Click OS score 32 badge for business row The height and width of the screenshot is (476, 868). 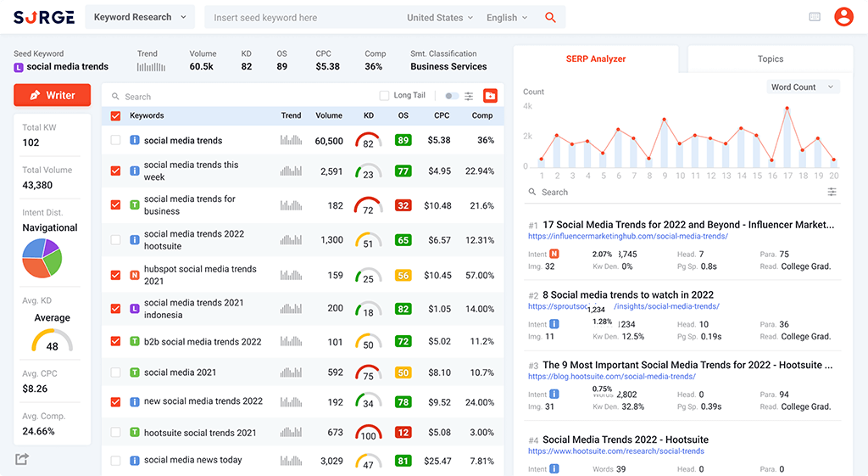pos(403,205)
